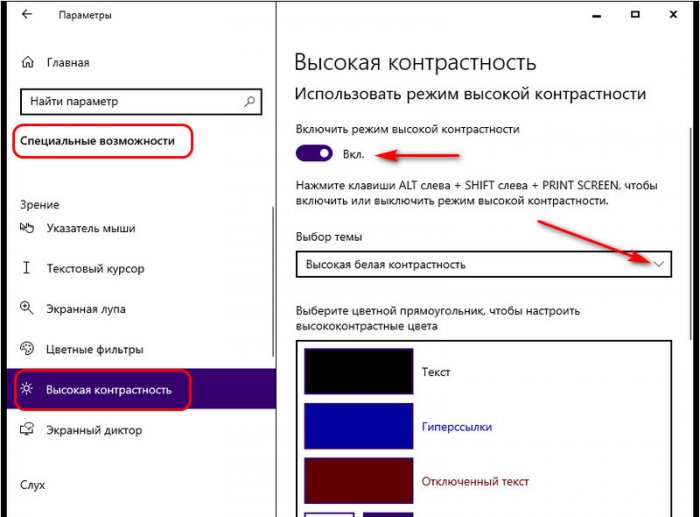This screenshot has height=517, width=700.
Task: Click the Высокая контрастность sun icon
Action: [27, 390]
